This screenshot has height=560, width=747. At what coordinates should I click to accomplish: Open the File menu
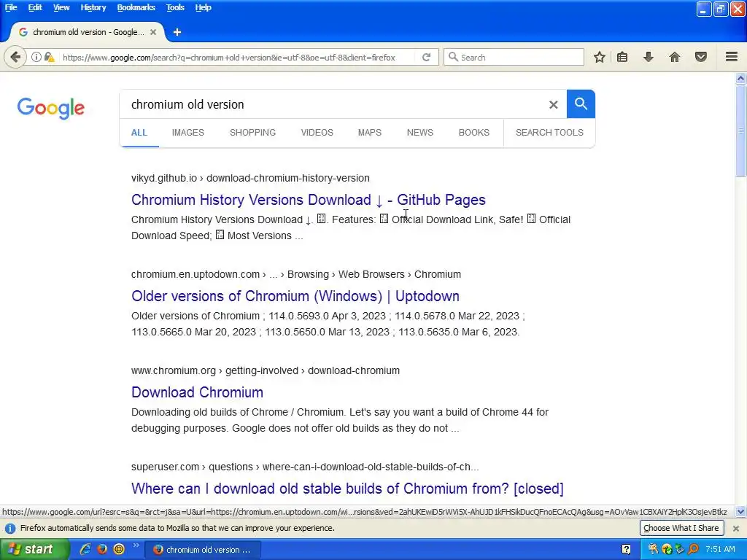11,7
